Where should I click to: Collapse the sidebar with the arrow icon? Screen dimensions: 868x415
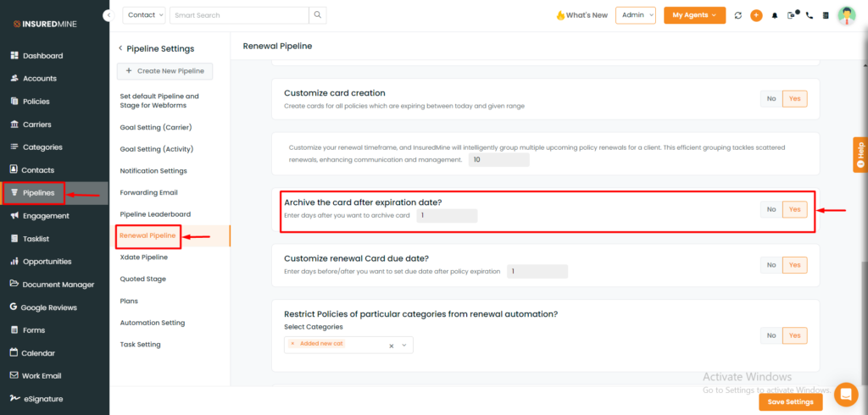coord(108,15)
